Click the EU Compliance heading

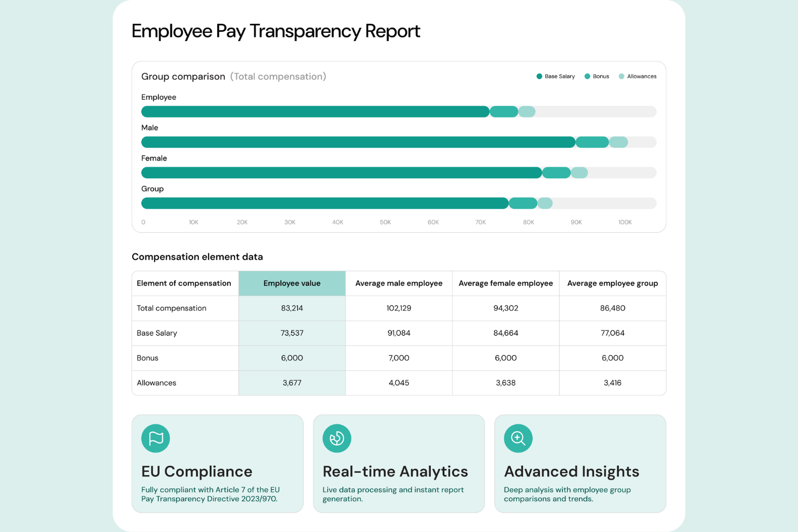coord(197,472)
